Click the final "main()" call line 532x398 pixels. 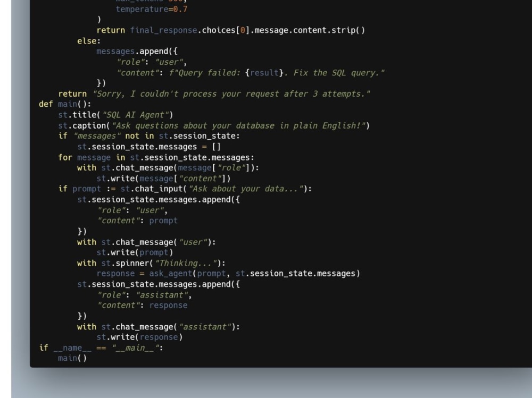coord(72,358)
